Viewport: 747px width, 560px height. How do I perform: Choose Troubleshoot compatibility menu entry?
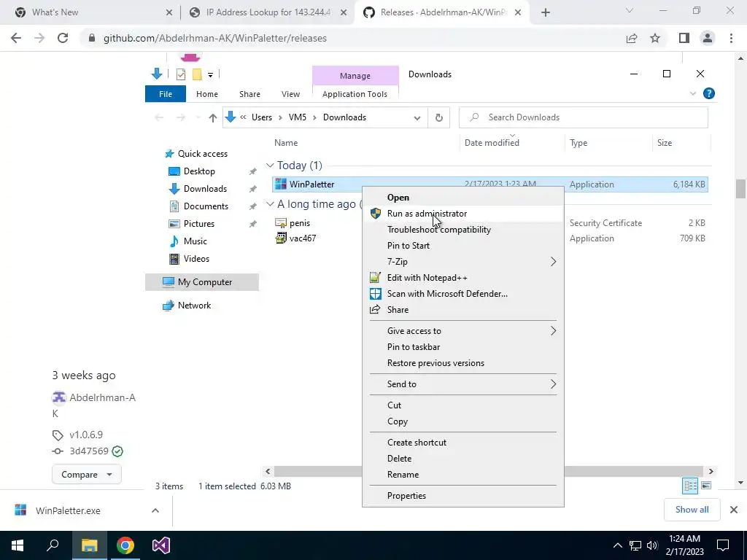coord(463,230)
